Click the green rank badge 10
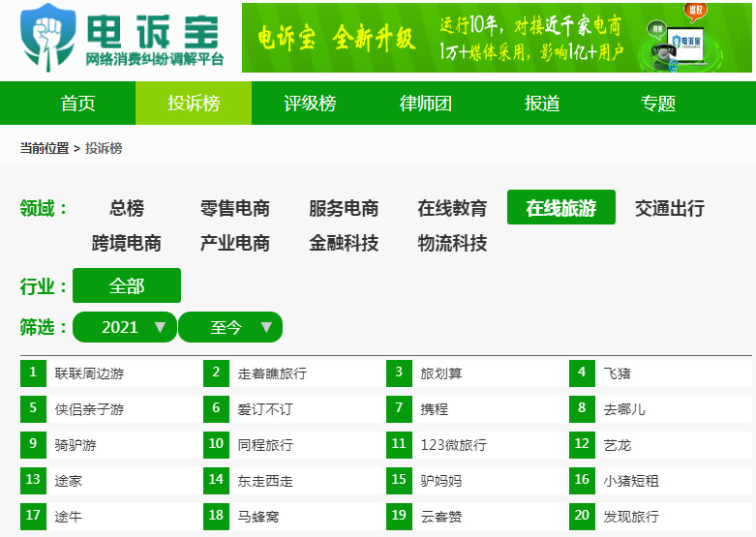Viewport: 756px width, 537px height. point(216,444)
